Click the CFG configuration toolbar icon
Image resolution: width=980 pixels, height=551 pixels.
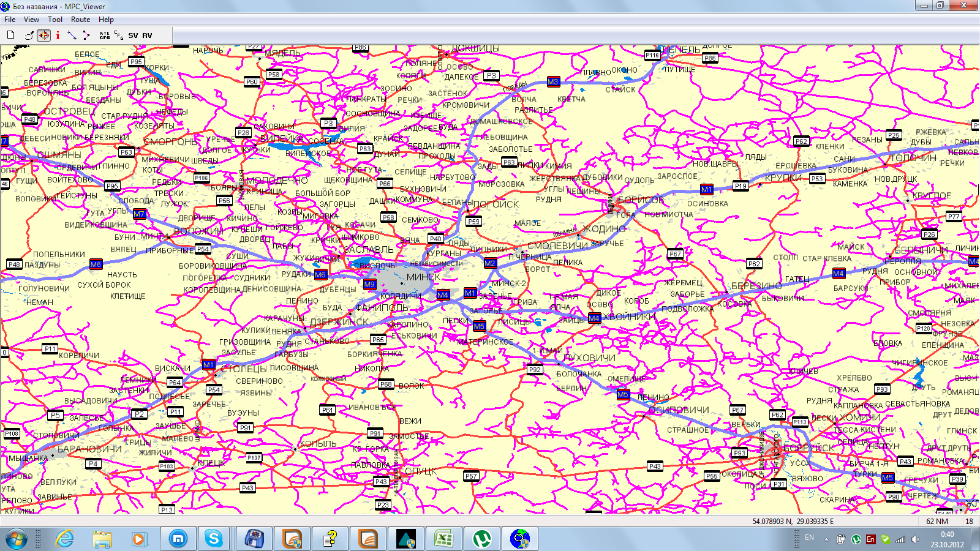point(119,36)
